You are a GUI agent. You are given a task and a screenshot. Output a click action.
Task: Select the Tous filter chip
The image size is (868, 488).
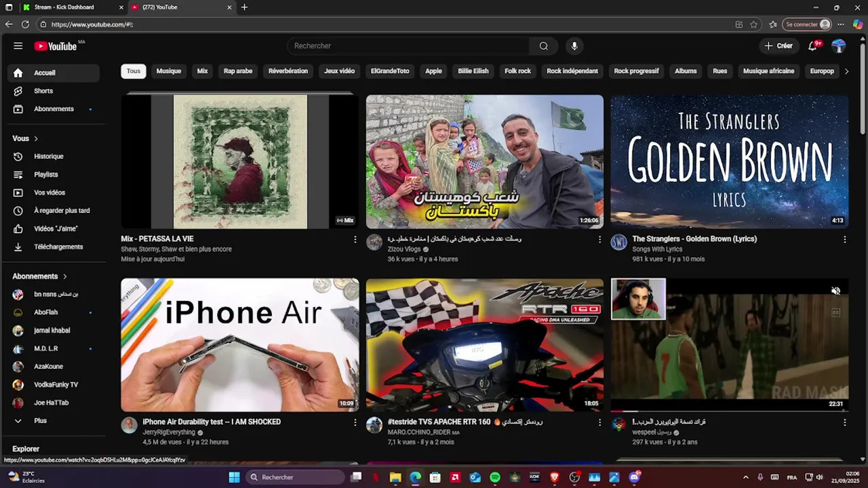tap(134, 71)
